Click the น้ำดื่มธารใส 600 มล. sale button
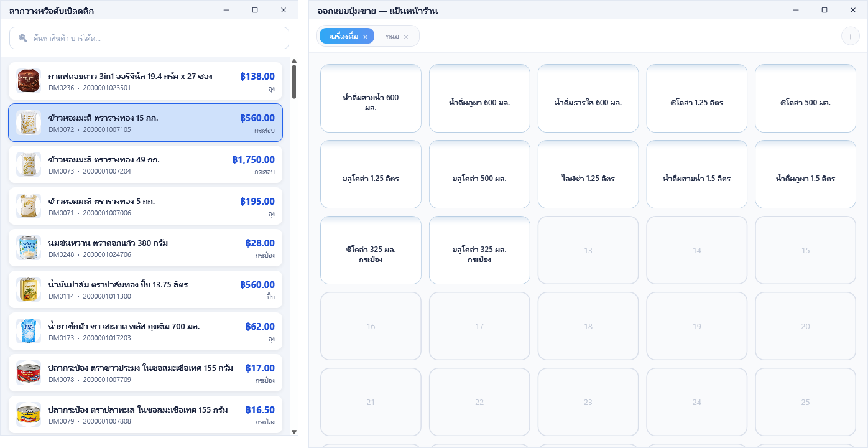 point(588,98)
